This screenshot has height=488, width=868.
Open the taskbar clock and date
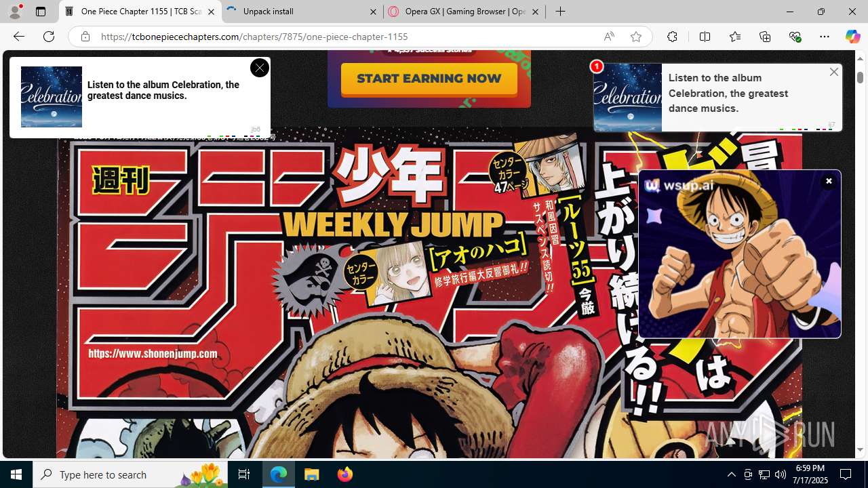(810, 474)
